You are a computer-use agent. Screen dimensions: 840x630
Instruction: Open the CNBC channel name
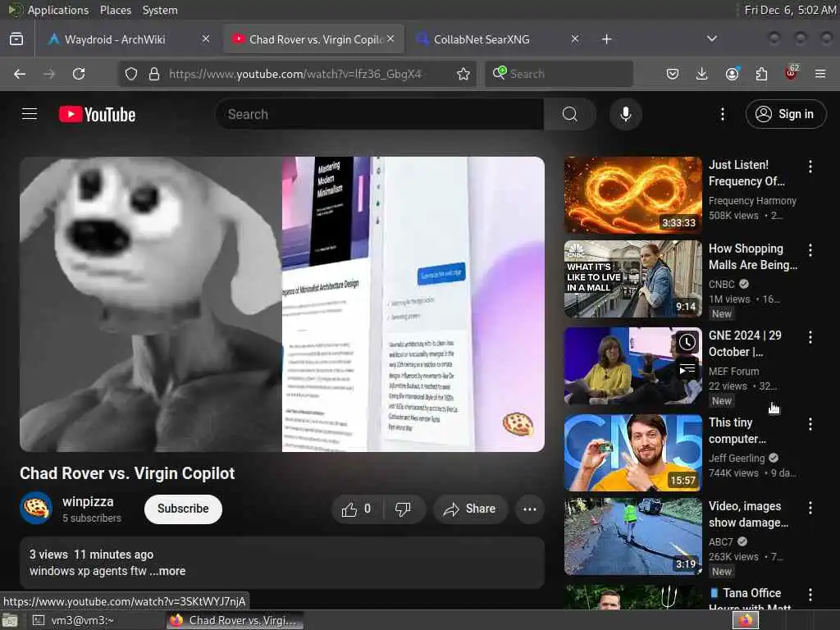click(722, 285)
